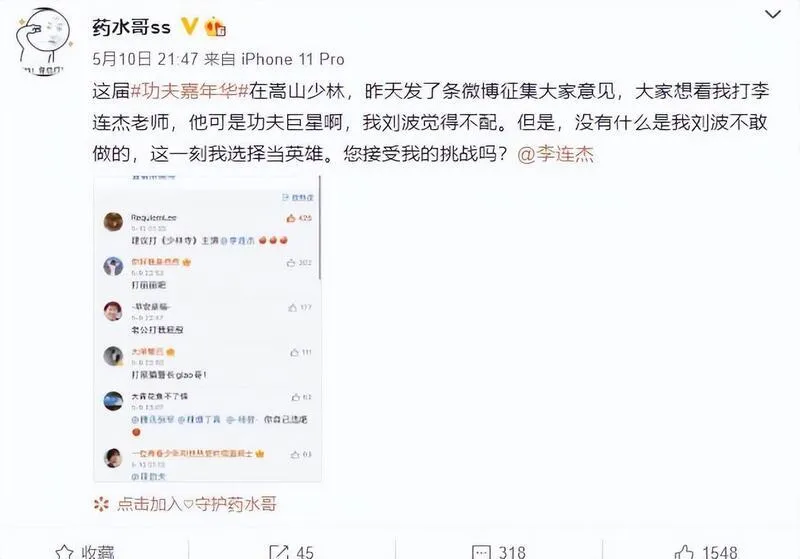800x559 pixels.
Task: Click the 45 repost count
Action: 305,552
